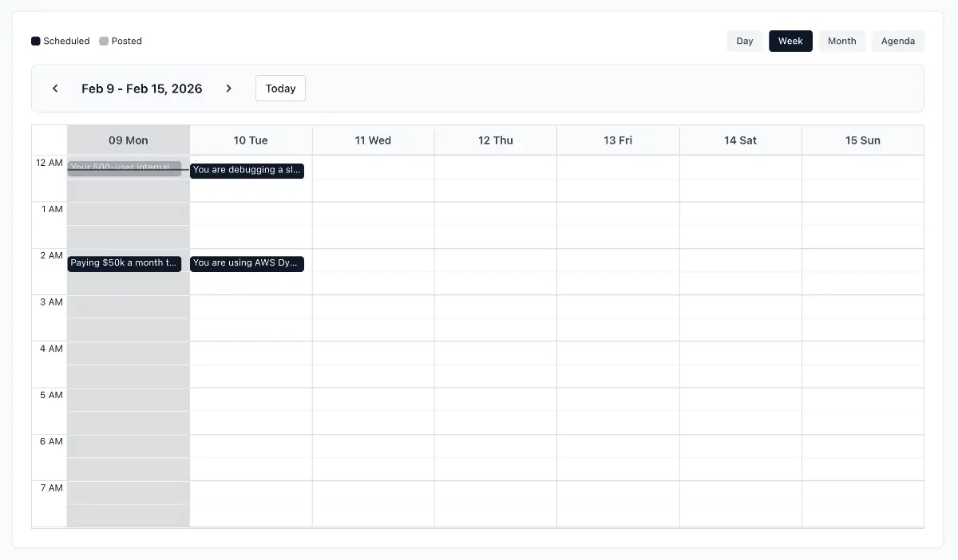This screenshot has height=560, width=958.
Task: Click the 15 Sun day header
Action: (863, 140)
